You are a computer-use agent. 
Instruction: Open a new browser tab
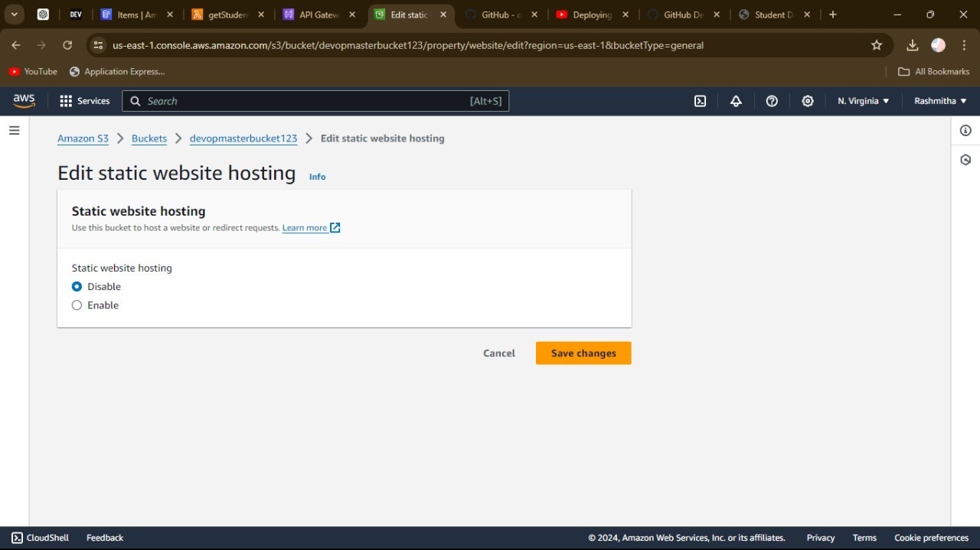(833, 15)
